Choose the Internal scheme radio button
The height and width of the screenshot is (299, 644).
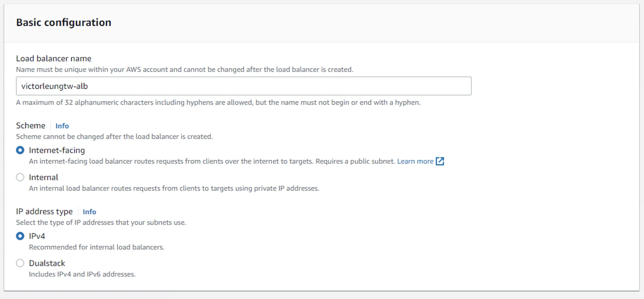[20, 177]
